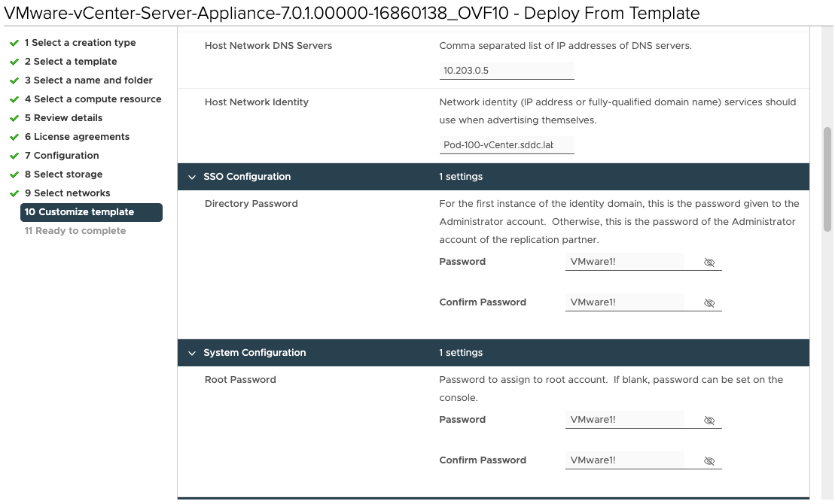
Task: Show or hide the Root Password field
Action: point(709,421)
